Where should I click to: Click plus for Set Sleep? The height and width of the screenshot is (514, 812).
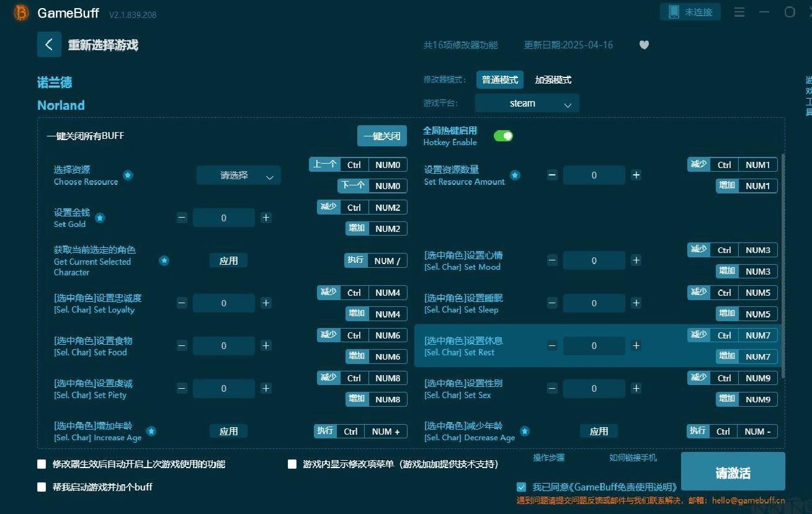(636, 303)
